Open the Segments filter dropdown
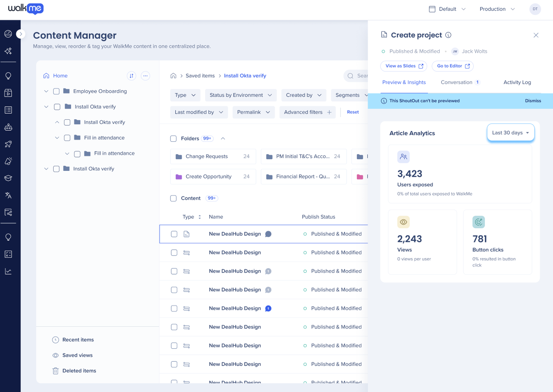The height and width of the screenshot is (392, 553). [350, 95]
